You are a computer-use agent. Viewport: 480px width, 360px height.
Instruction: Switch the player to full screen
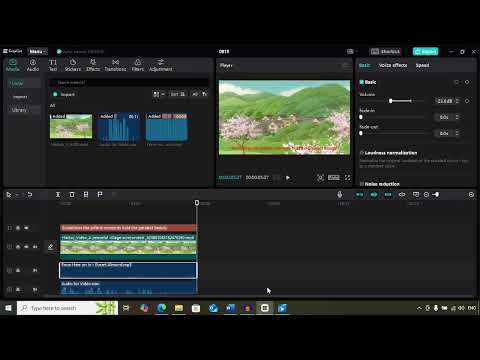[x=347, y=178]
